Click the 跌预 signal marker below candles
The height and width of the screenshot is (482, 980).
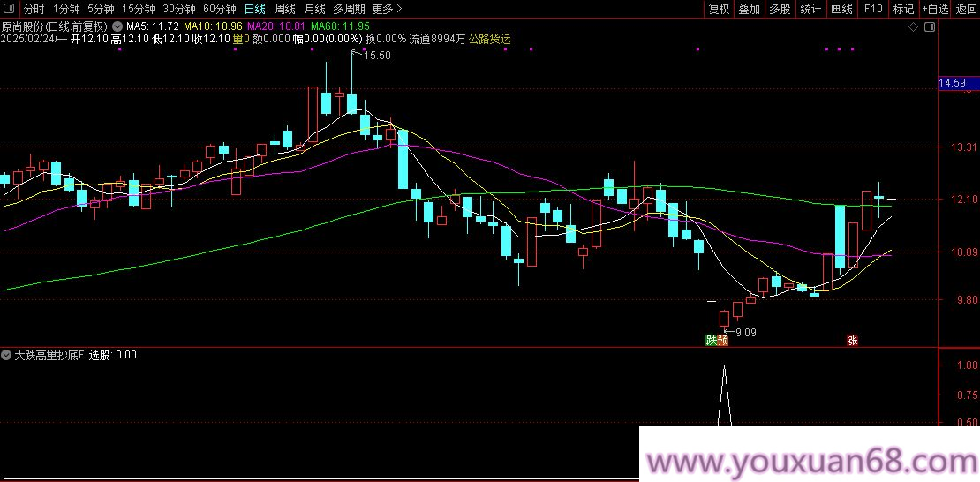[716, 340]
